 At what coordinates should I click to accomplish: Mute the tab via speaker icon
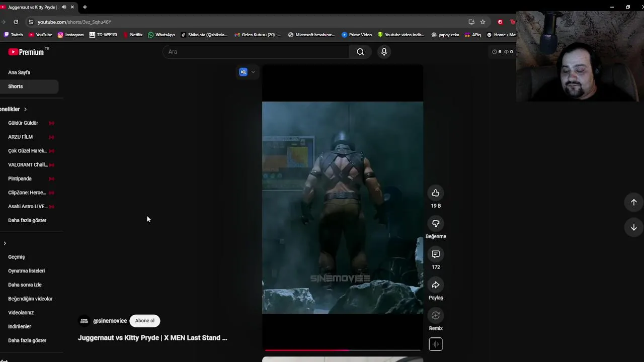coord(64,7)
